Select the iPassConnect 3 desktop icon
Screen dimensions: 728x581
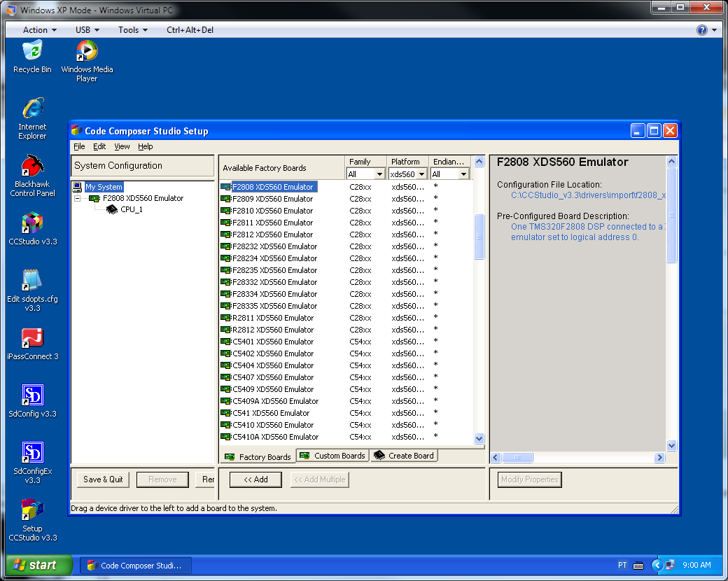pos(32,344)
